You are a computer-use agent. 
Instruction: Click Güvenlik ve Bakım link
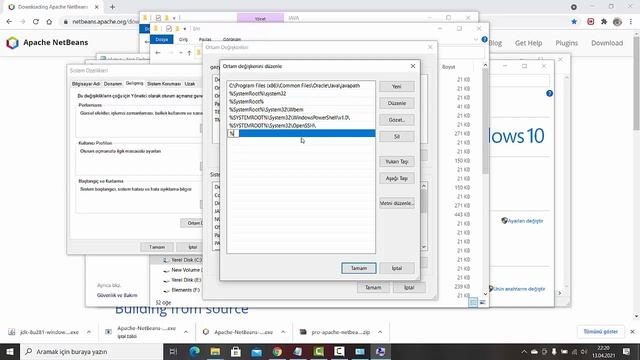pyautogui.click(x=117, y=295)
